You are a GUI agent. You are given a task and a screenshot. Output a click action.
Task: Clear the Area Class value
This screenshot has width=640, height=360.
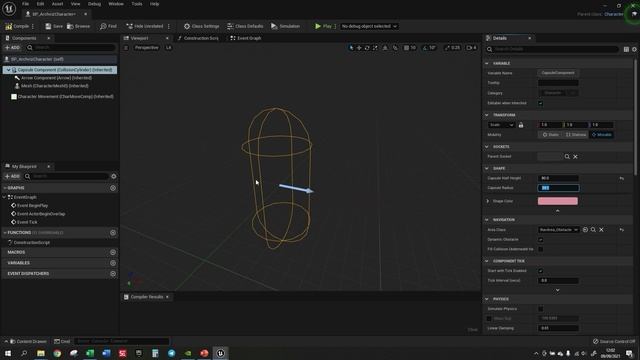point(601,230)
